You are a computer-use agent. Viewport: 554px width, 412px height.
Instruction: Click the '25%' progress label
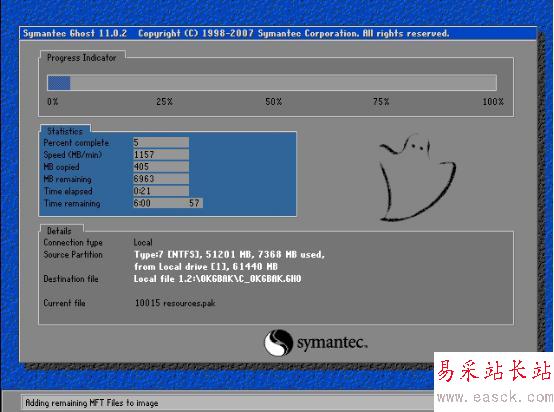pyautogui.click(x=164, y=102)
